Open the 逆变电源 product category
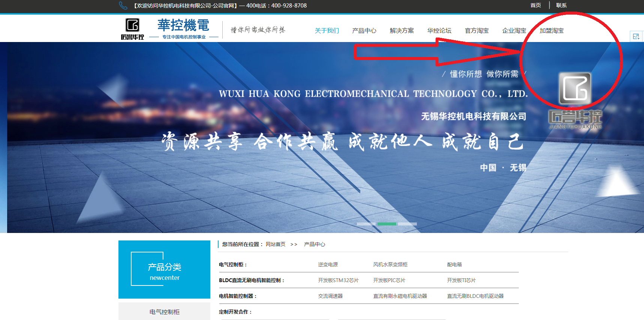 (x=328, y=264)
